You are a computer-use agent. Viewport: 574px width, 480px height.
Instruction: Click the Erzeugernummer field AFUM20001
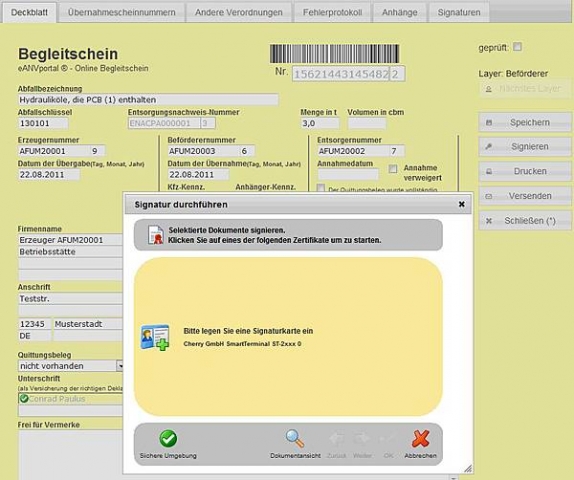point(53,151)
